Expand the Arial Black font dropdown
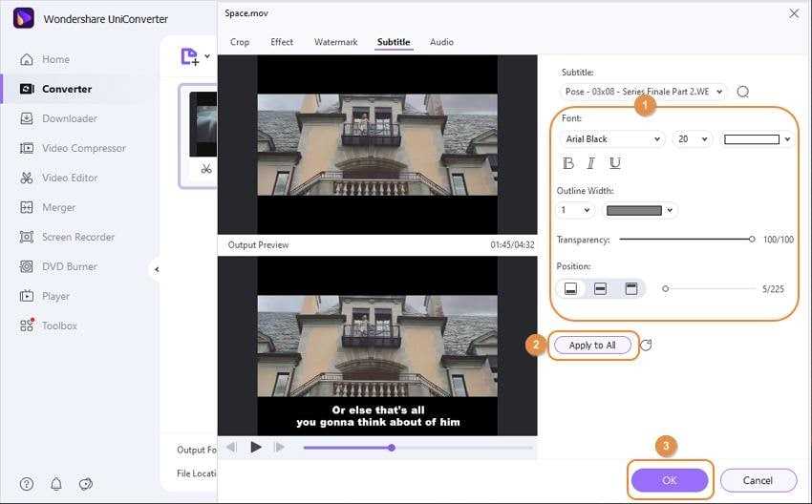This screenshot has height=504, width=812. click(x=610, y=139)
